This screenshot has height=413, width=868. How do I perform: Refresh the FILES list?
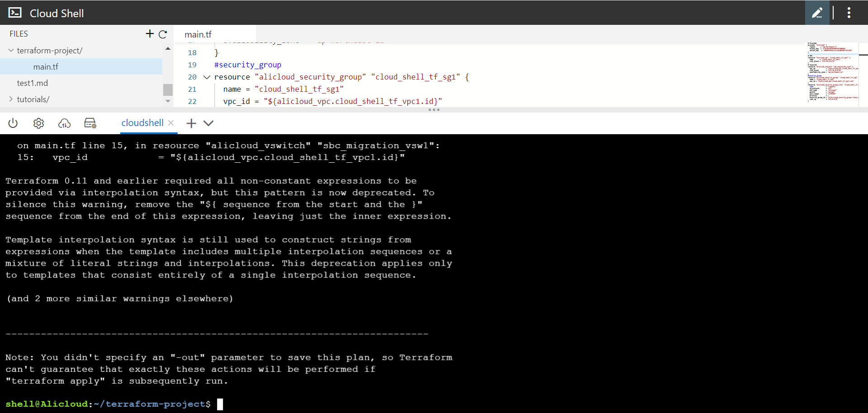(163, 34)
